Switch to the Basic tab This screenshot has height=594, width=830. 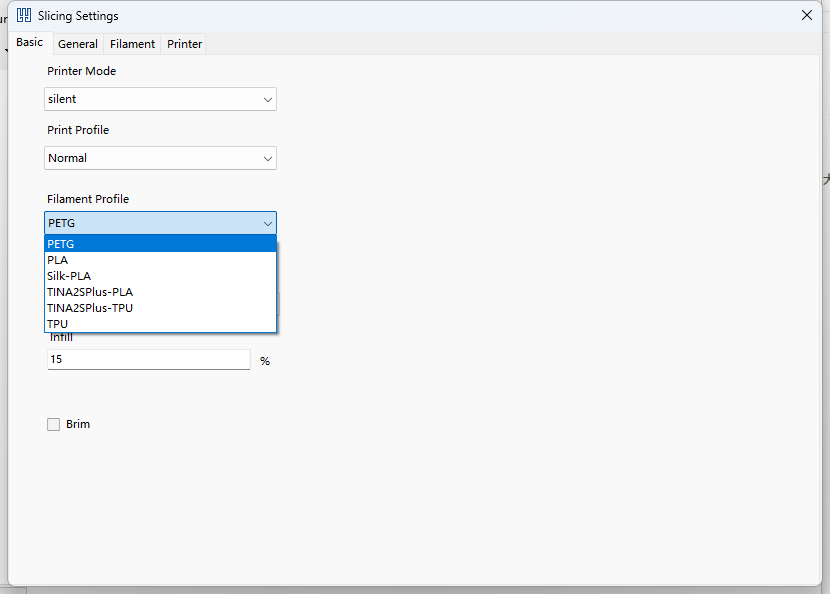[x=30, y=43]
